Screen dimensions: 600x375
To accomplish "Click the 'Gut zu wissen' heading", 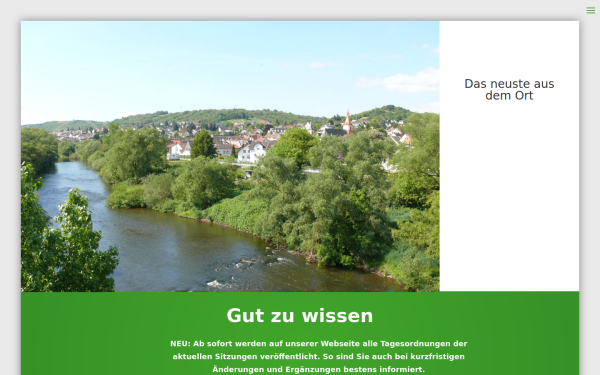I will [300, 316].
